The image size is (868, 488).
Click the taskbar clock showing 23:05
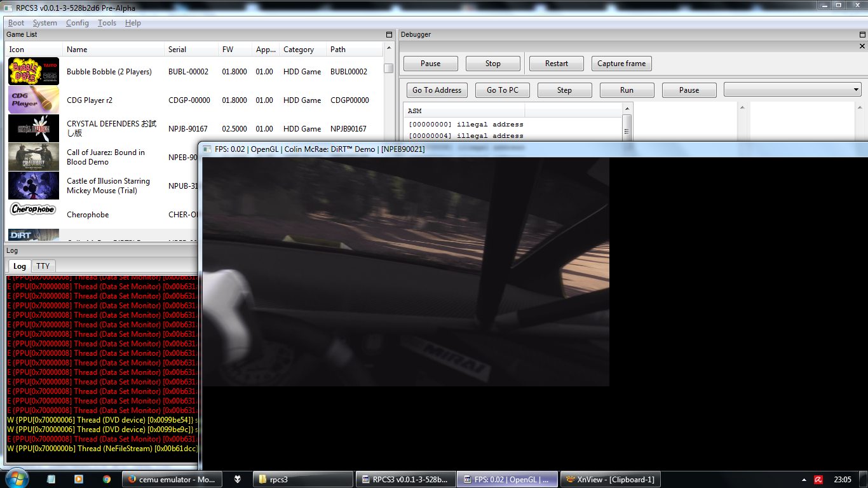click(x=843, y=480)
